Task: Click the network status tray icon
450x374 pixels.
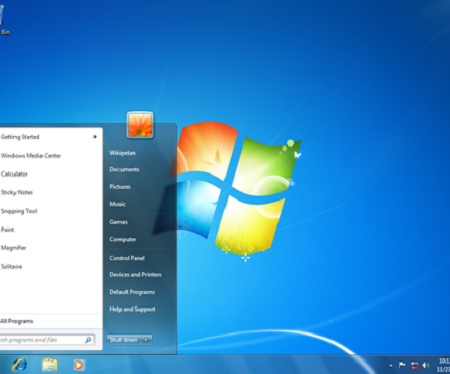Action: point(414,365)
